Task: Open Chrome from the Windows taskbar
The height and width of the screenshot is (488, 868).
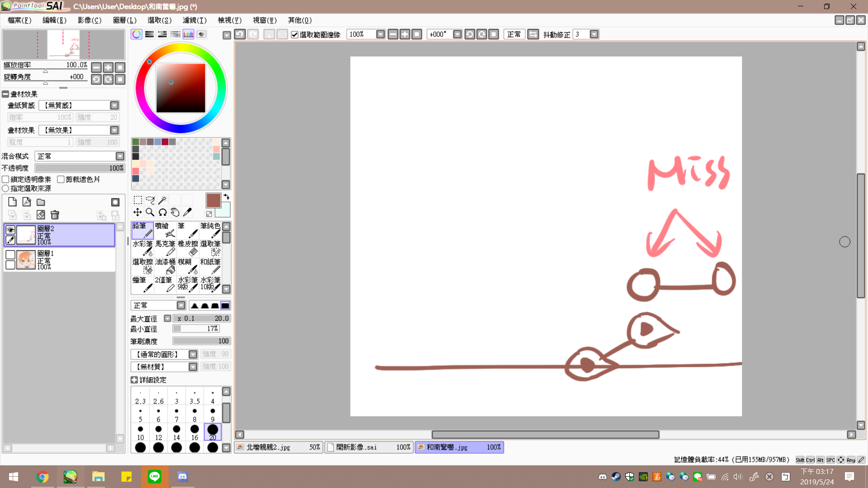Action: point(42,477)
